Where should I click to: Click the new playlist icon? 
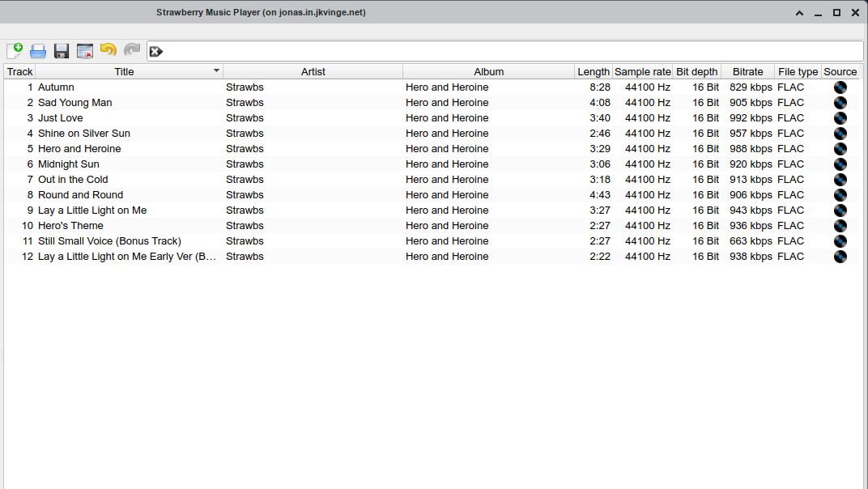point(15,51)
